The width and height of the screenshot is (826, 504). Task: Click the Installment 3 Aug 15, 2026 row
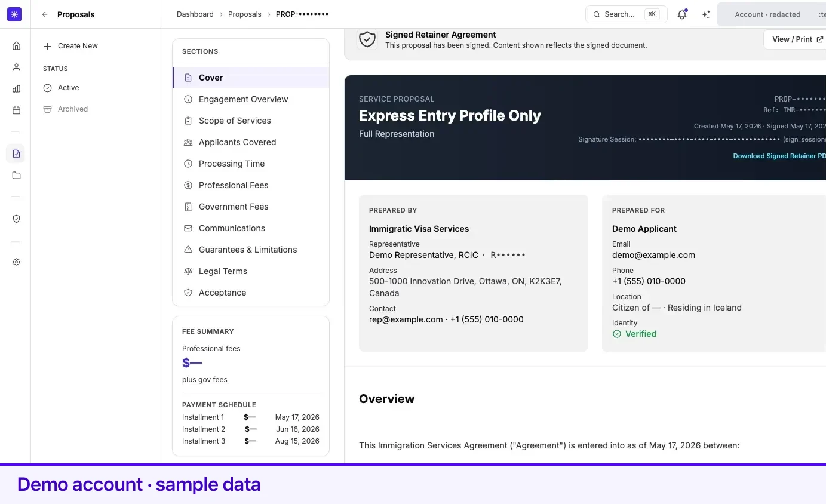click(x=251, y=441)
